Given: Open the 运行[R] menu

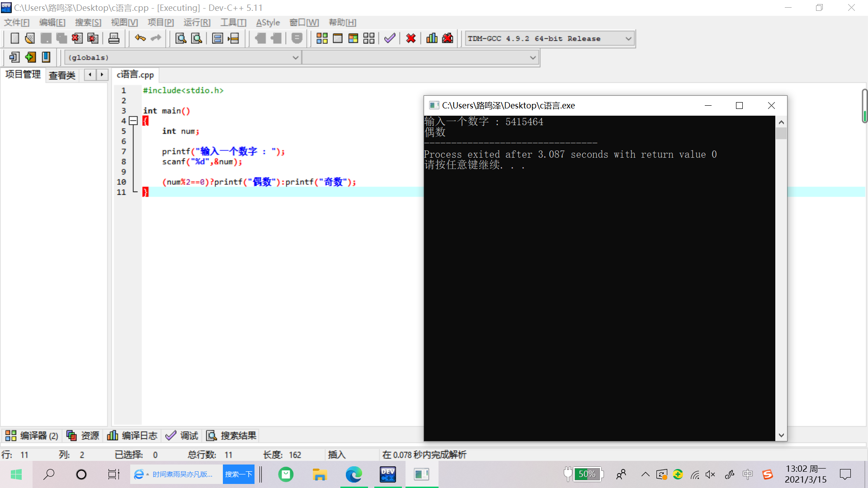Looking at the screenshot, I should 197,23.
